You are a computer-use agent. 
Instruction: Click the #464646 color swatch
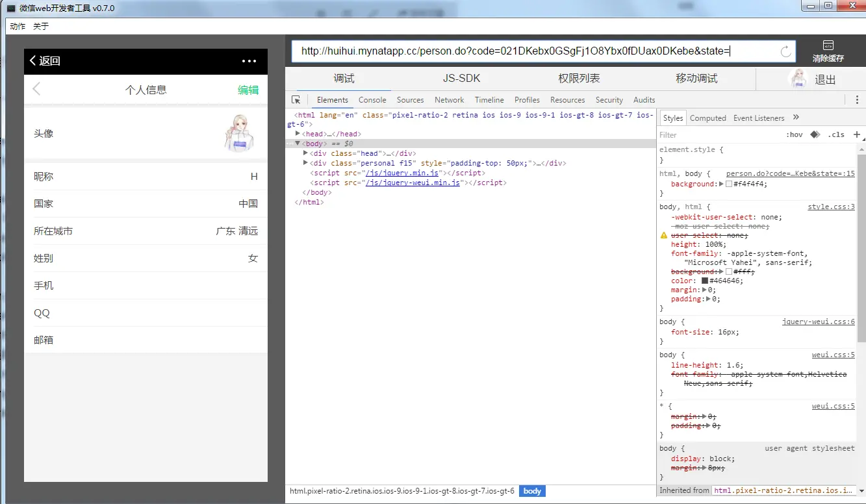704,281
